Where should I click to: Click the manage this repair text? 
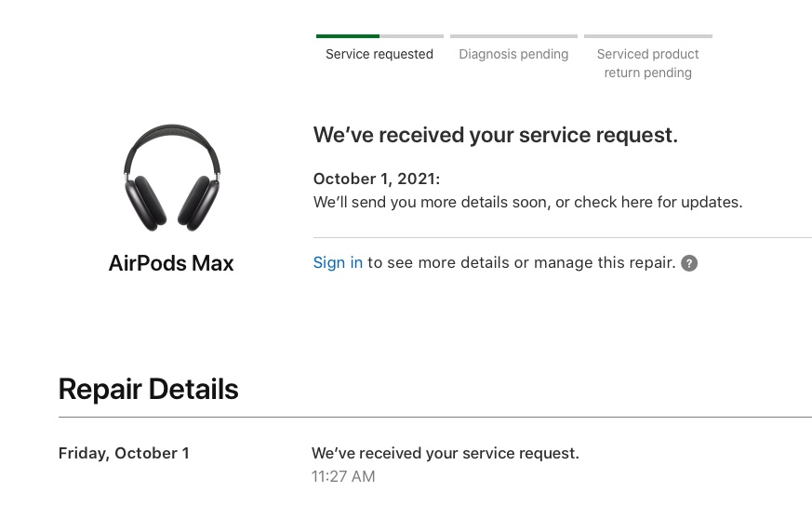click(x=605, y=262)
